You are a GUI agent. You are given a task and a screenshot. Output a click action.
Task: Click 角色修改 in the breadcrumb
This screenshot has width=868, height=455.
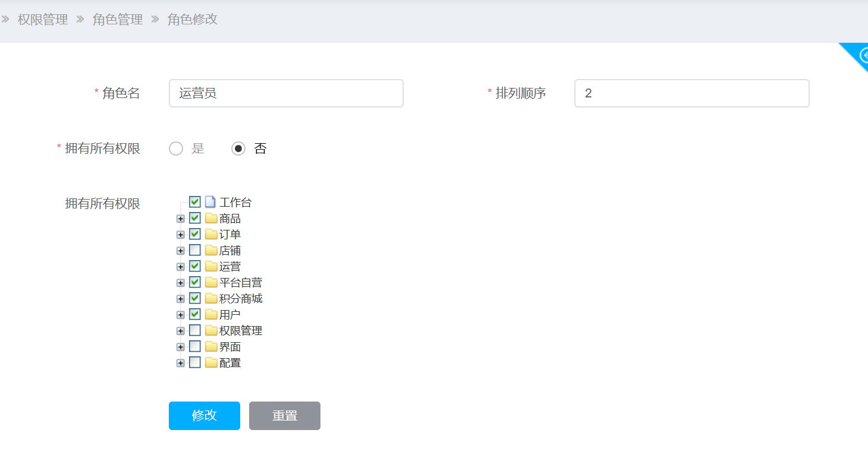click(193, 20)
